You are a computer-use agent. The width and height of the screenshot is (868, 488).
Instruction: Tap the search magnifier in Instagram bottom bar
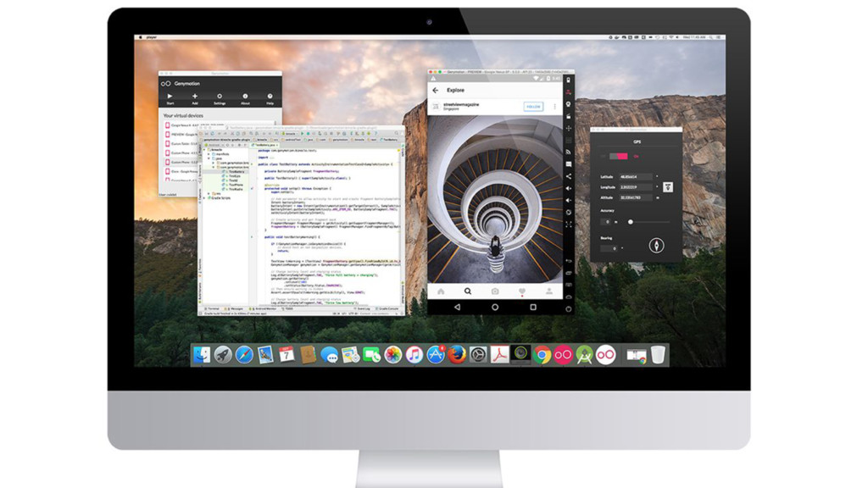click(468, 291)
